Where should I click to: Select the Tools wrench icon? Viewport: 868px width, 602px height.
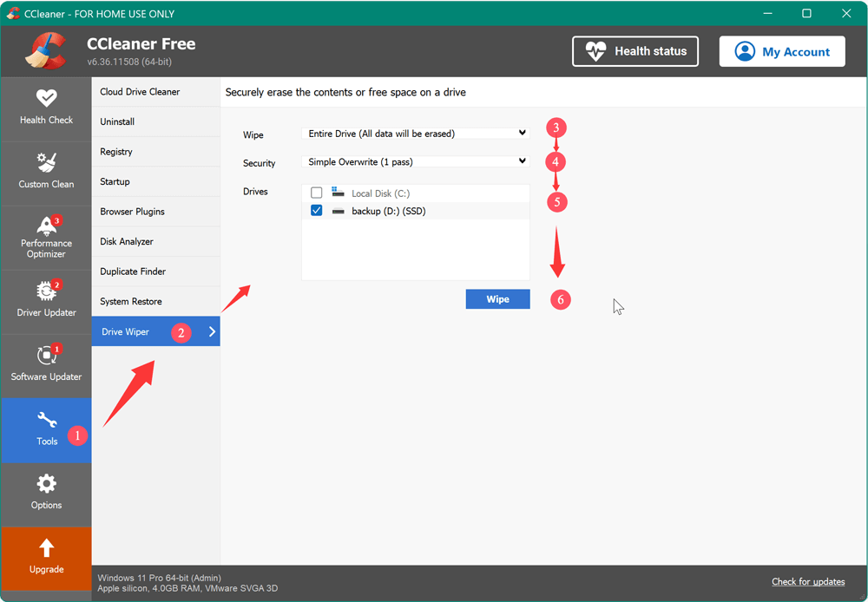click(46, 421)
